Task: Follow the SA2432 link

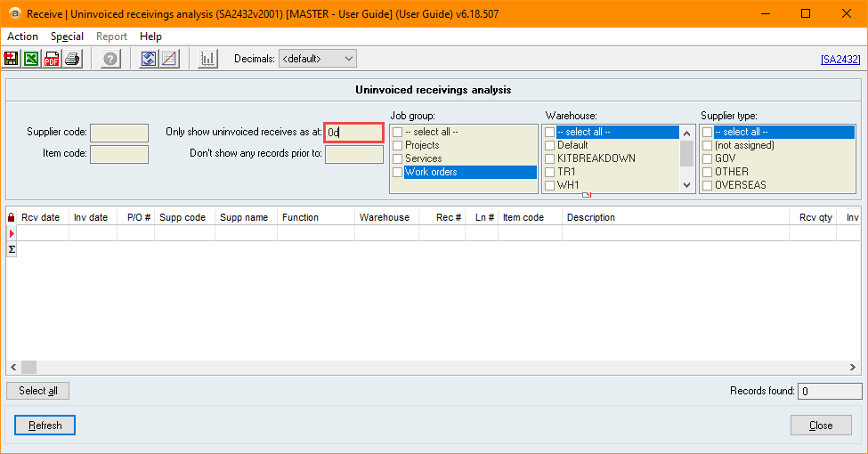Action: pos(840,60)
